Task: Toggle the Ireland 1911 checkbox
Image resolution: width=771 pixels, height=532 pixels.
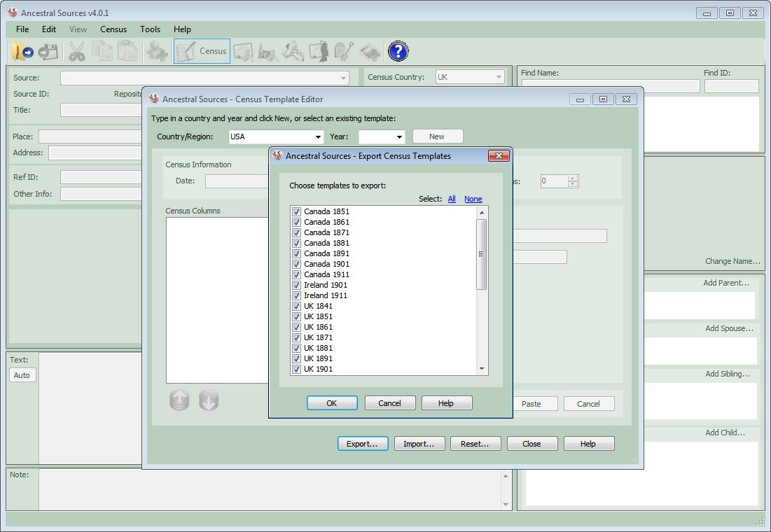Action: (296, 295)
